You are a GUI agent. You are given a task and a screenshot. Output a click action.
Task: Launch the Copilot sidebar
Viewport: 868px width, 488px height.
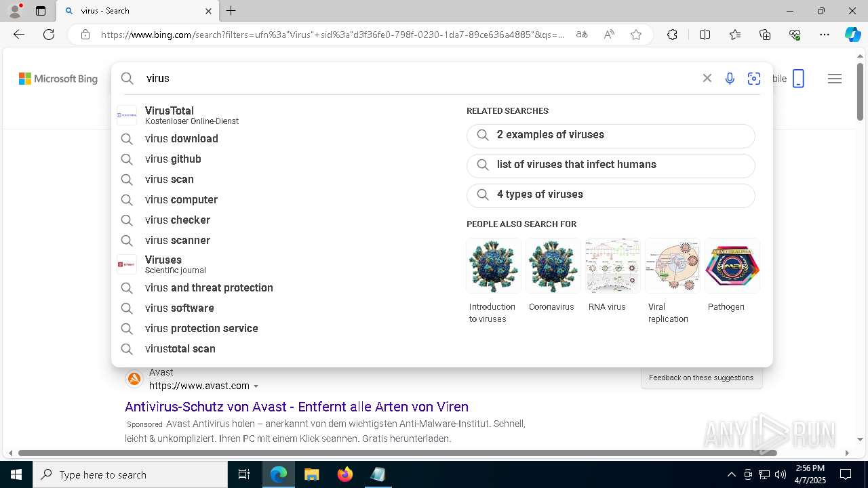coord(852,35)
